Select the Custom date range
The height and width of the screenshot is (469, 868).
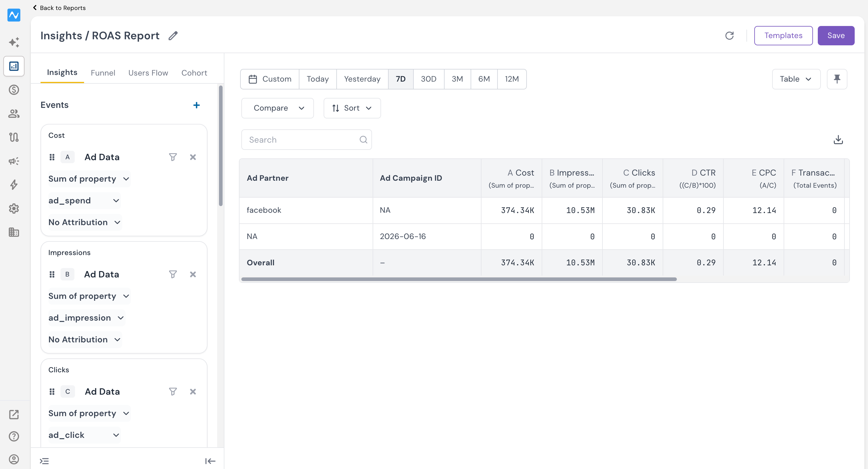[x=270, y=79]
